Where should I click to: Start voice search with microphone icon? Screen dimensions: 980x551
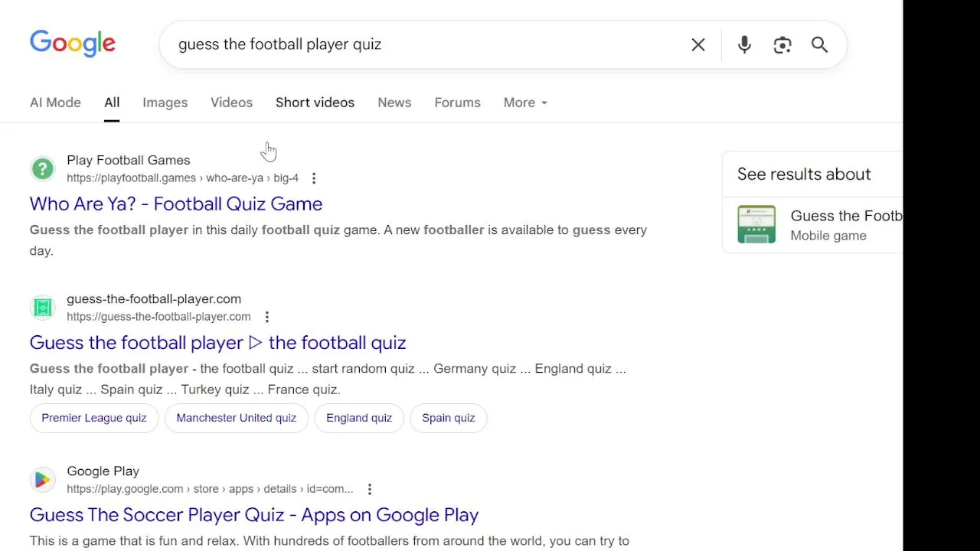click(744, 45)
